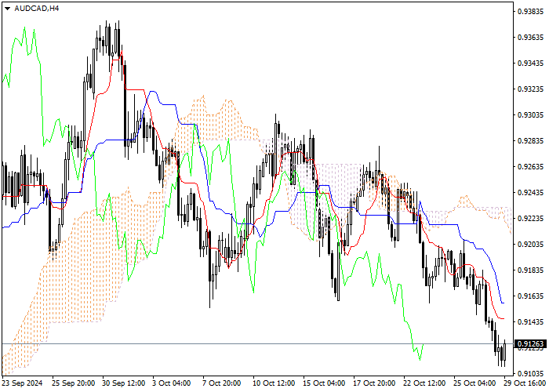
Task: Click the 22 Oct 12:00 time label
Action: [x=426, y=383]
